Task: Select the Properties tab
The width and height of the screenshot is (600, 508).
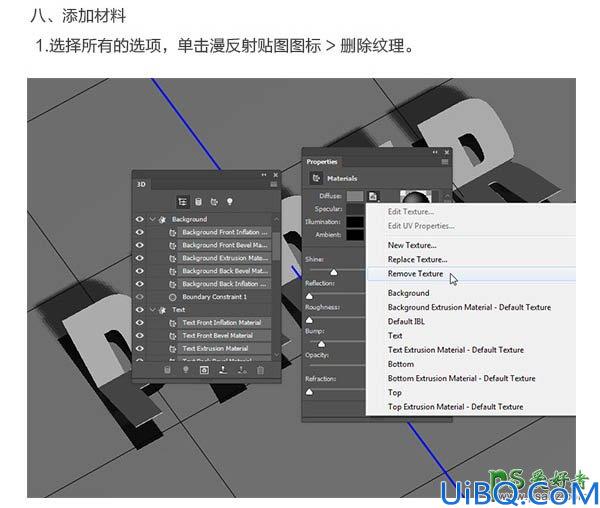Action: point(322,162)
